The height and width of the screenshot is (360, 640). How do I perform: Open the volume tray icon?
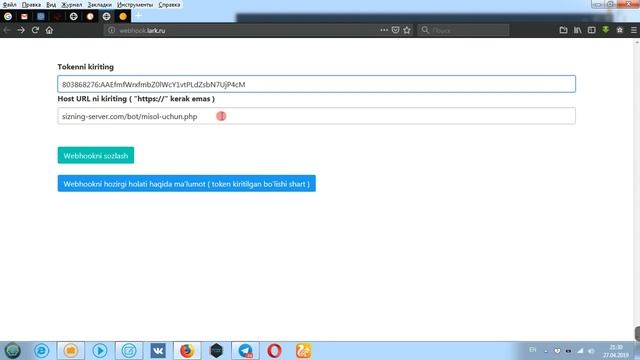[x=591, y=351]
